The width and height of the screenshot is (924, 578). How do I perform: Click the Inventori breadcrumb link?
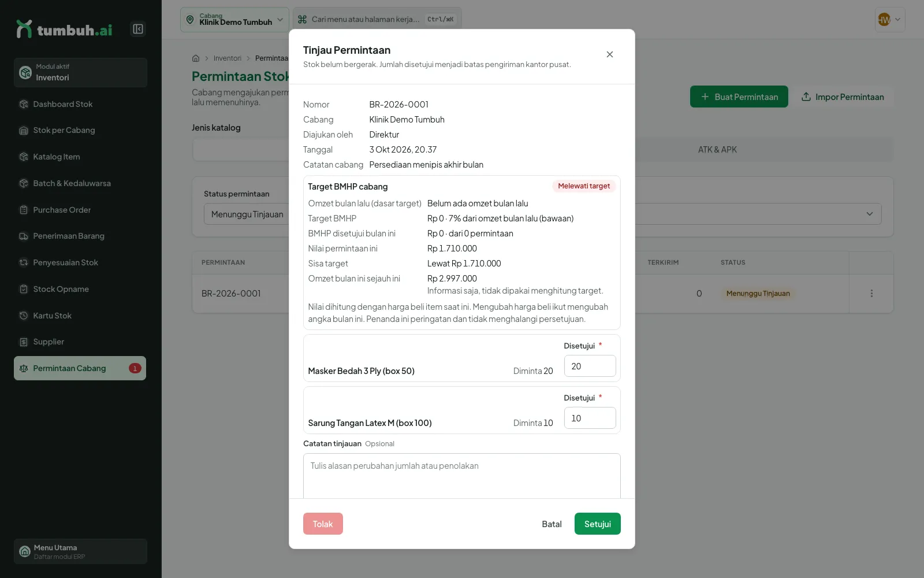tap(228, 58)
